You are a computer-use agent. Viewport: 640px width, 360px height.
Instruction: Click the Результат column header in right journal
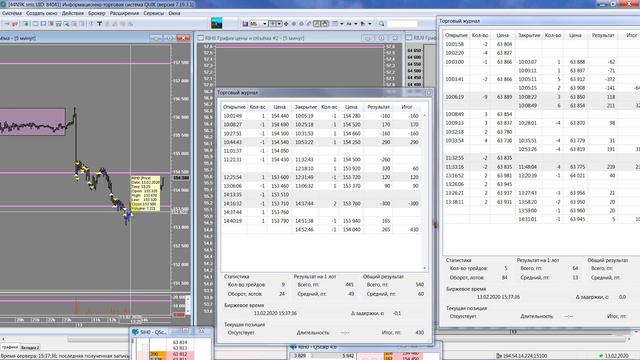point(603,36)
